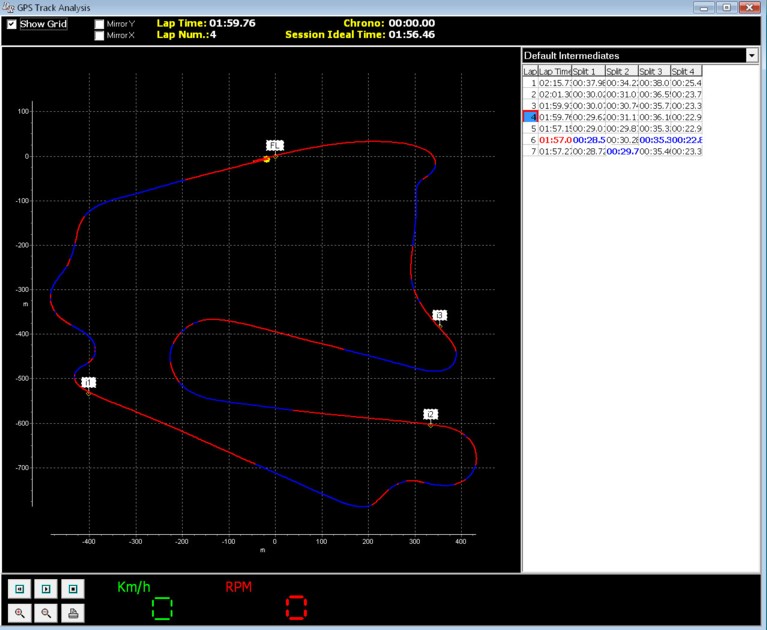Select the I3 intermediate marker on track
This screenshot has height=630, width=767.
tap(439, 315)
